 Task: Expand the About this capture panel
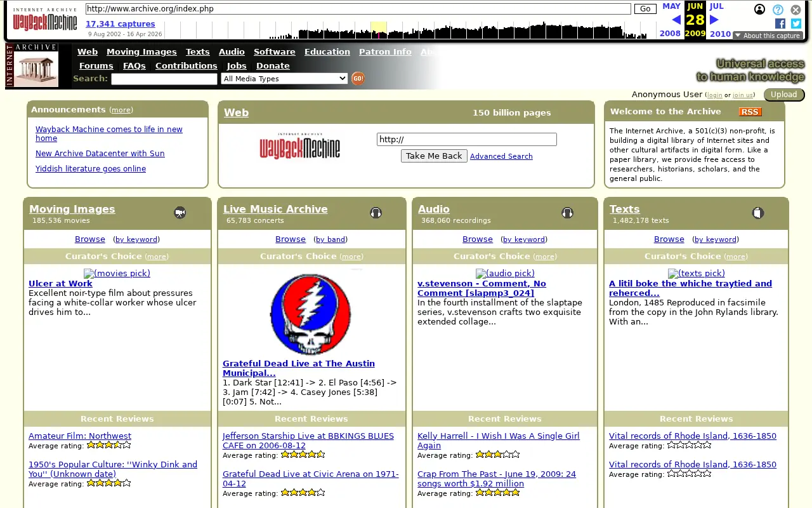pos(768,36)
